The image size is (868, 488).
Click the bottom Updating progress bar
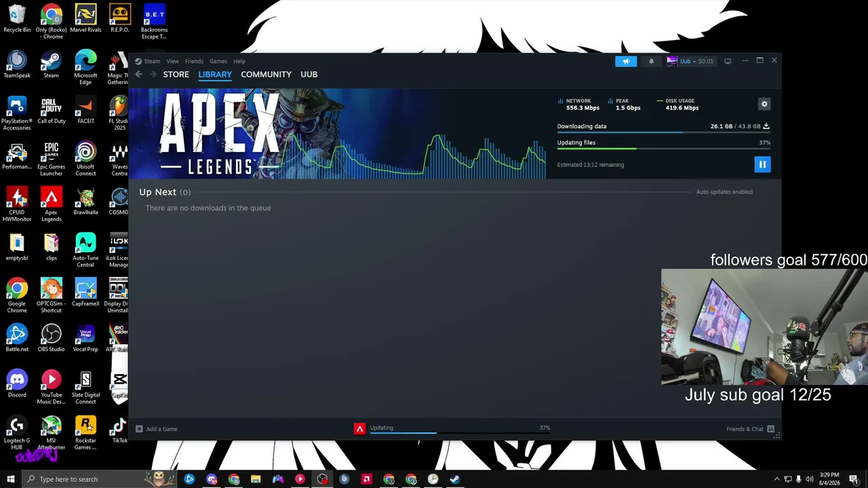pyautogui.click(x=459, y=432)
